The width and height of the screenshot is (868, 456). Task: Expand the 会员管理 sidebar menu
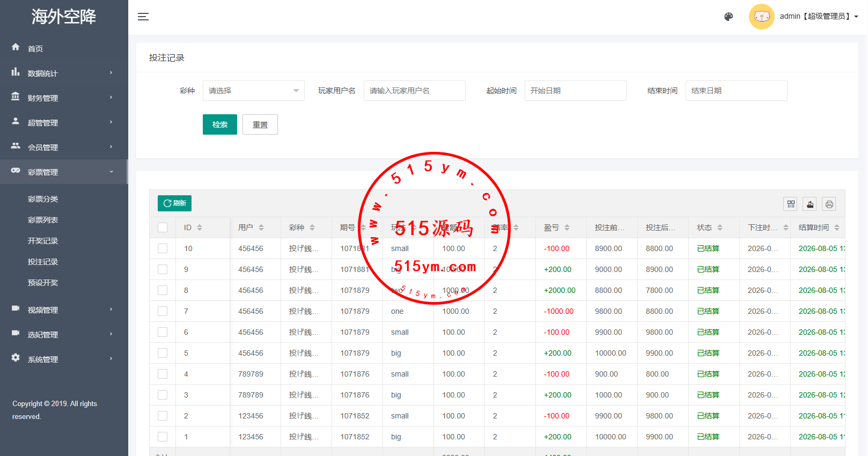[x=64, y=147]
